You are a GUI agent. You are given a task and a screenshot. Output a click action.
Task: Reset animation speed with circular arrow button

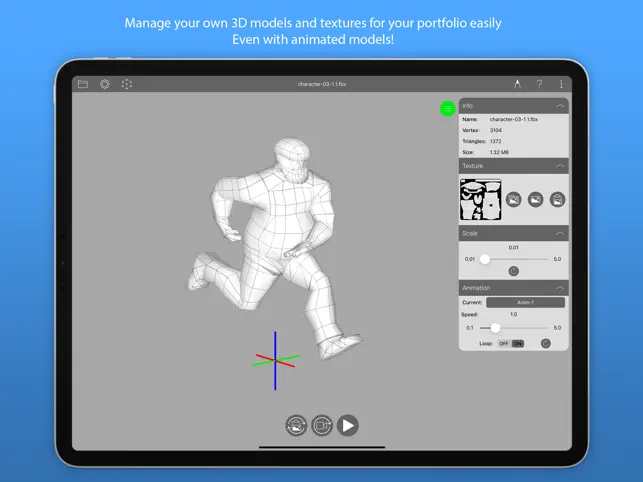coord(545,343)
